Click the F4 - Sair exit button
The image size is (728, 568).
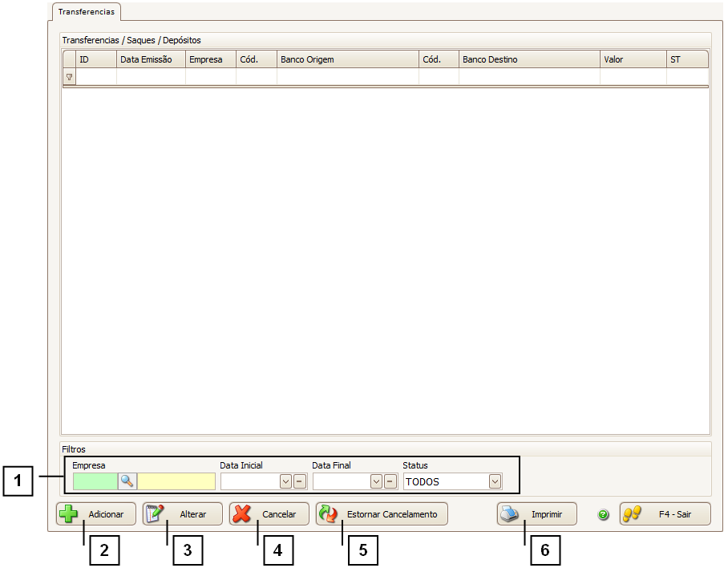(x=665, y=514)
